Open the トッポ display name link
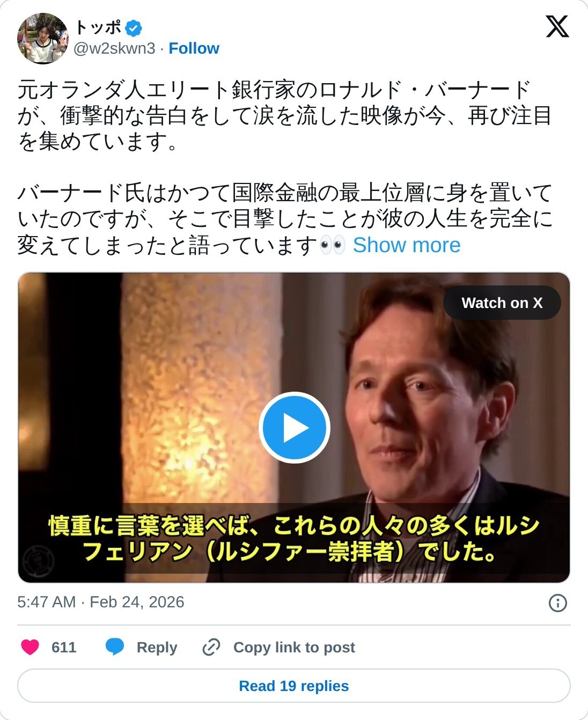This screenshot has width=588, height=720. (98, 27)
